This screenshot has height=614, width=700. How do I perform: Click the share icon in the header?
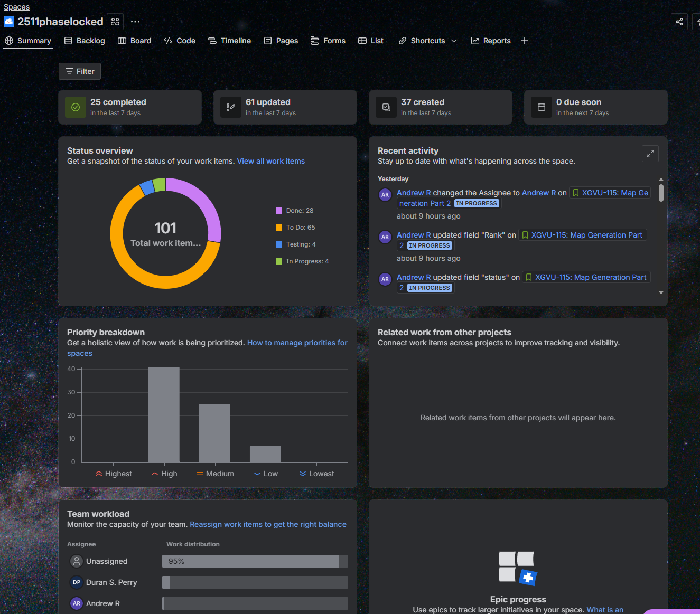point(679,22)
